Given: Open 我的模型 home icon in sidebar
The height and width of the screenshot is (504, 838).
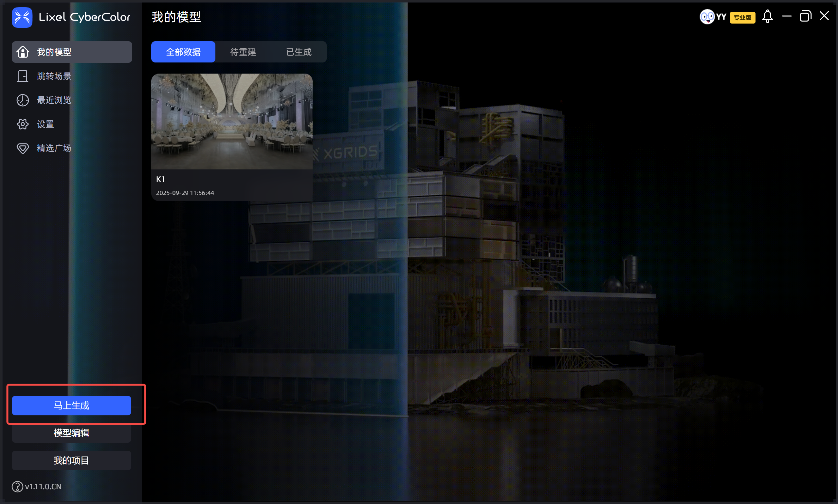Looking at the screenshot, I should coord(23,52).
